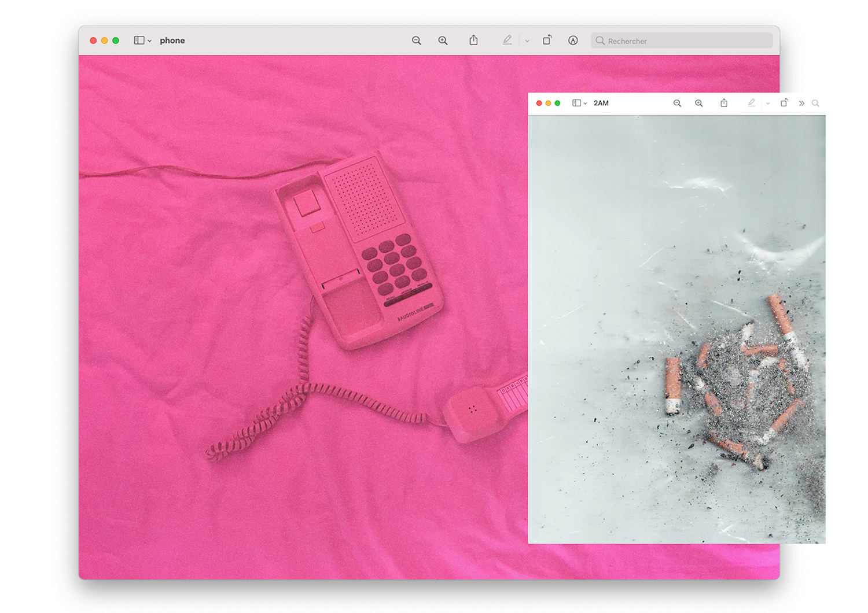The image size is (868, 613).
Task: Open sidebar view options in phone window
Action: tap(150, 41)
